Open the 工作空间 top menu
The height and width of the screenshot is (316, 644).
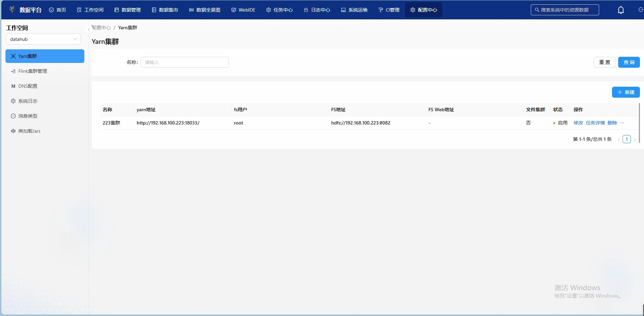tap(90, 10)
